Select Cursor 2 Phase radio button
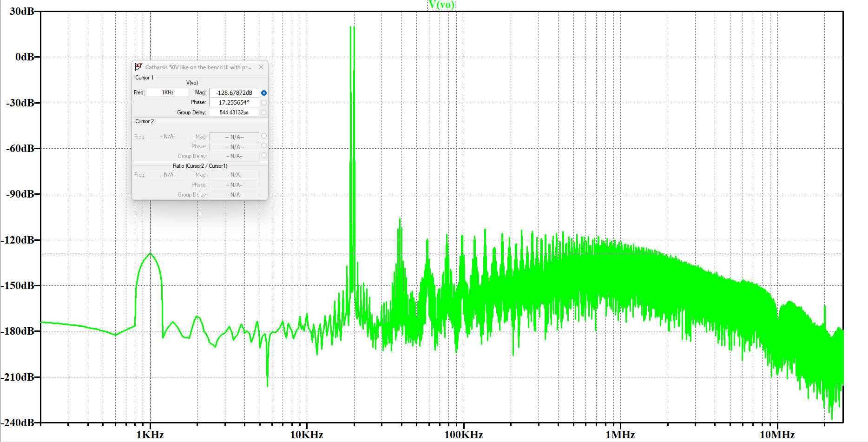 pos(264,145)
